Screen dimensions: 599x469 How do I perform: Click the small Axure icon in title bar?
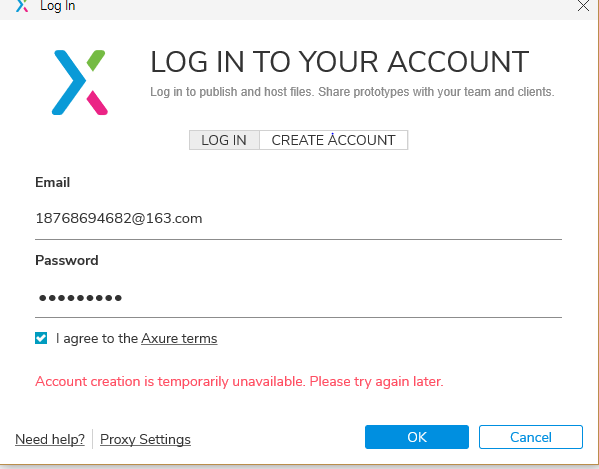[x=22, y=6]
